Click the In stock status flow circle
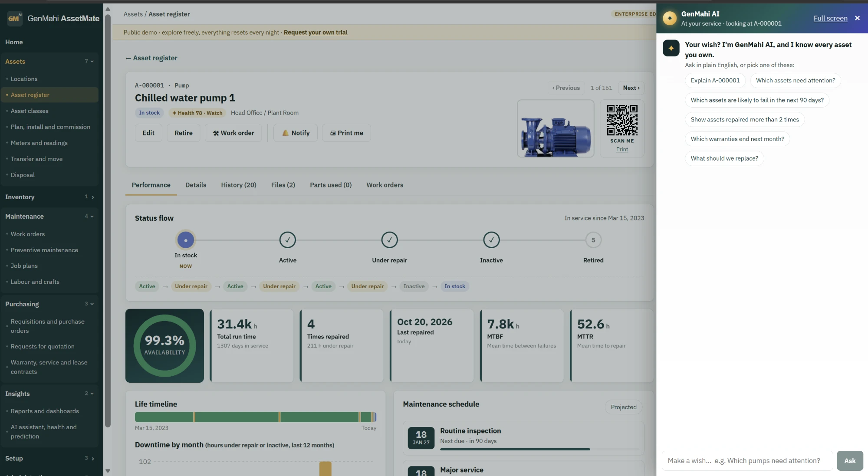The width and height of the screenshot is (868, 476). [186, 240]
